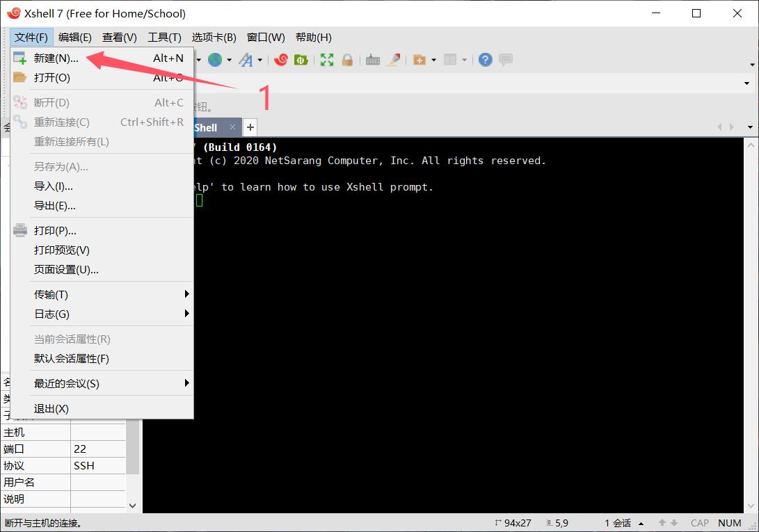This screenshot has width=759, height=532.
Task: Expand Log (日志) submenu
Action: pos(102,314)
